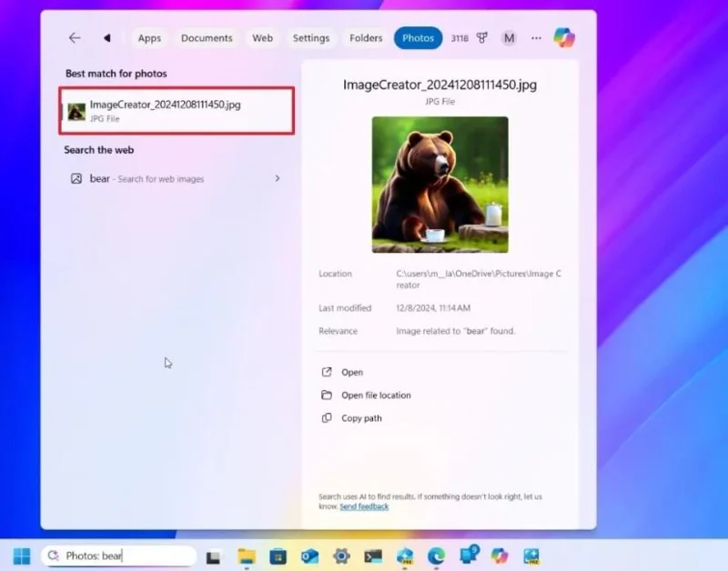This screenshot has height=571, width=728.
Task: Choose bear – Search for web images
Action: pyautogui.click(x=177, y=178)
